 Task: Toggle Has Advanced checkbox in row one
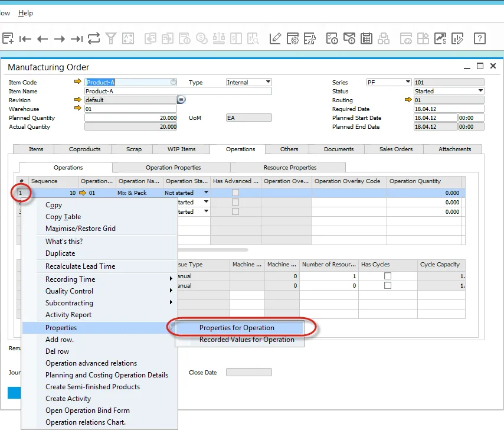point(235,193)
